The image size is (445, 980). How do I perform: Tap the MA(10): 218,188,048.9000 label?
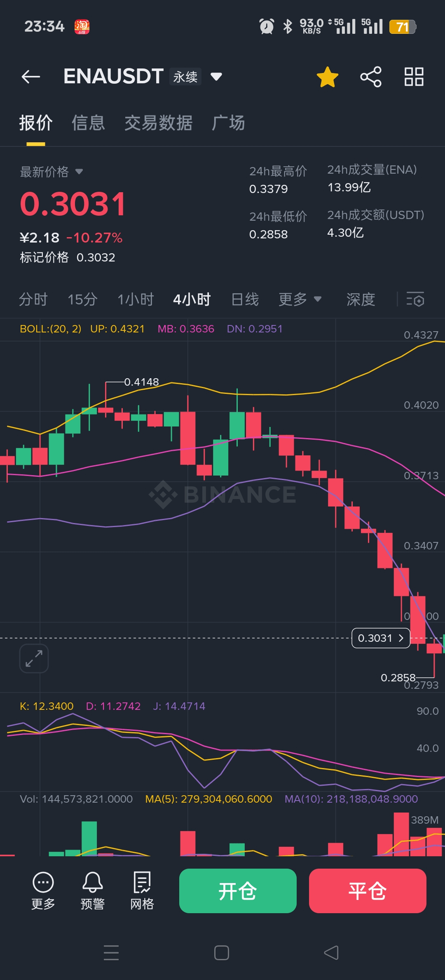click(x=351, y=799)
